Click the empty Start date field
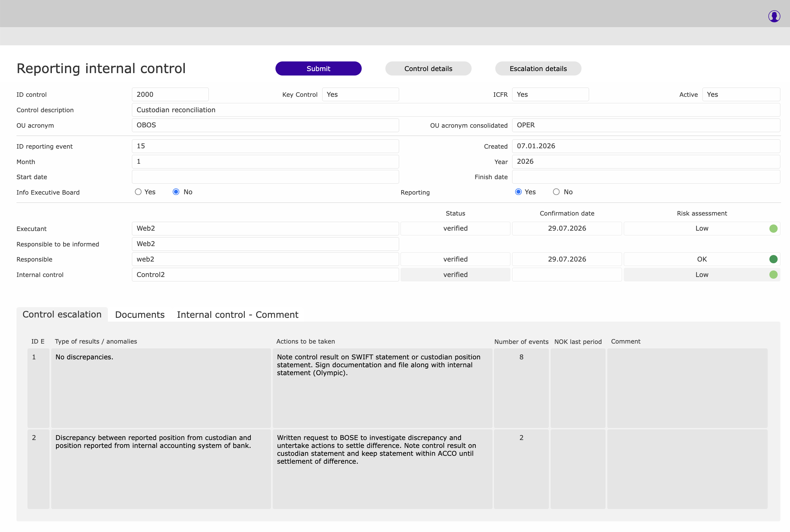The height and width of the screenshot is (532, 790). point(266,177)
